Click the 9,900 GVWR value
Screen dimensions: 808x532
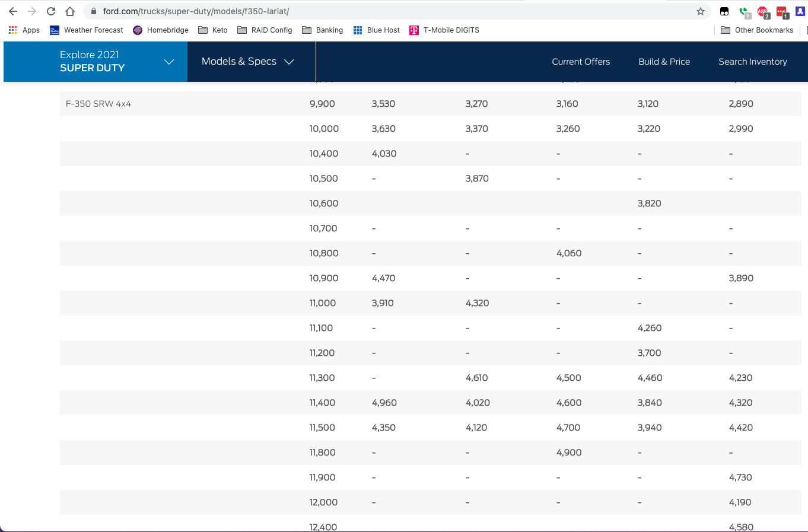coord(322,104)
